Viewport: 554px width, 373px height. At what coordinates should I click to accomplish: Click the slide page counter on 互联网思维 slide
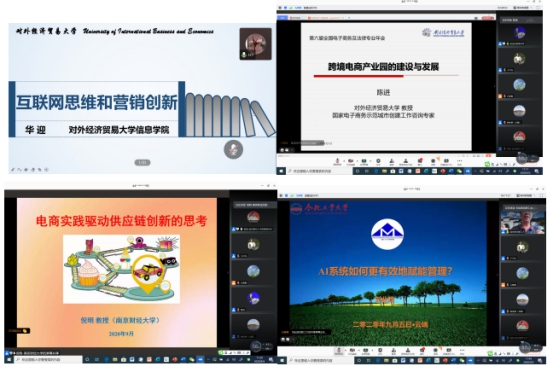(142, 162)
